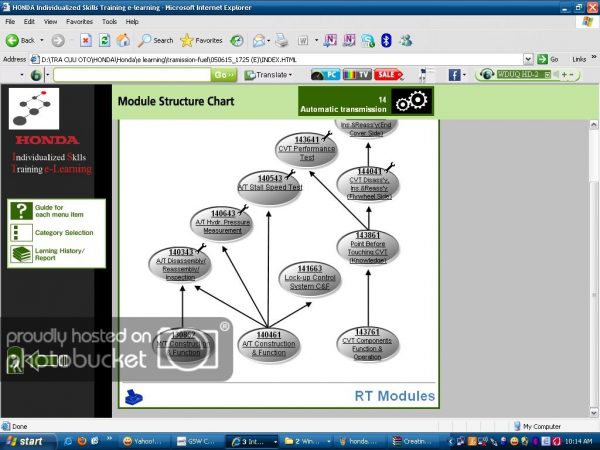600x450 pixels.
Task: Click into the toolbar search input field
Action: 132,75
